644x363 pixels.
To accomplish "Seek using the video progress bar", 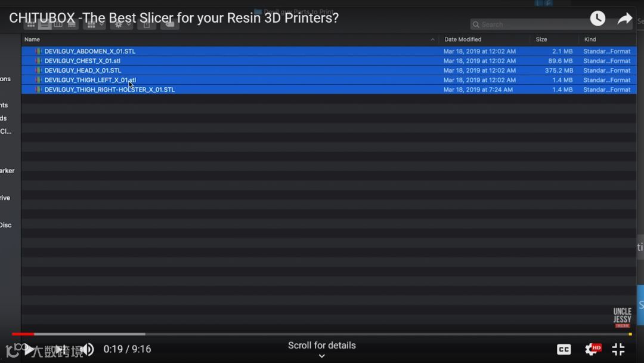I will point(322,334).
